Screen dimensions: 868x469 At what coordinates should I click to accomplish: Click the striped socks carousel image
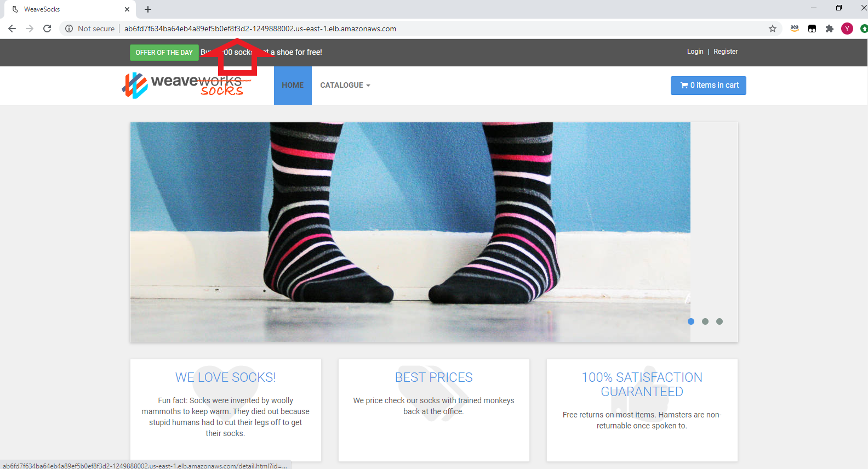coord(410,231)
